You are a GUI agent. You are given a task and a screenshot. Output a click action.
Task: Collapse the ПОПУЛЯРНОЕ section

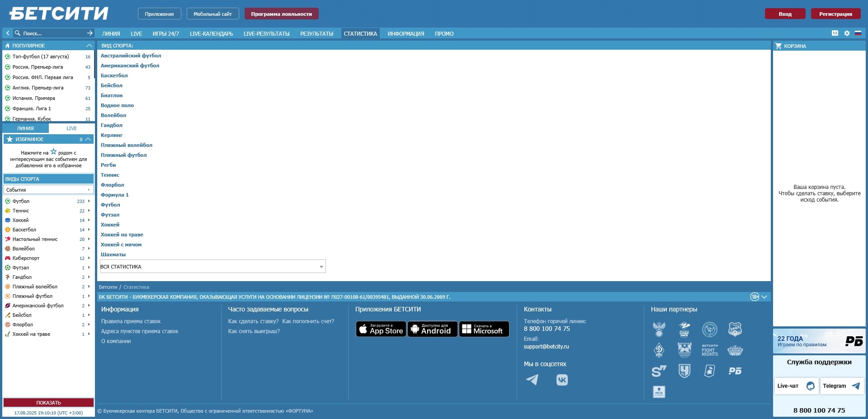tap(89, 46)
